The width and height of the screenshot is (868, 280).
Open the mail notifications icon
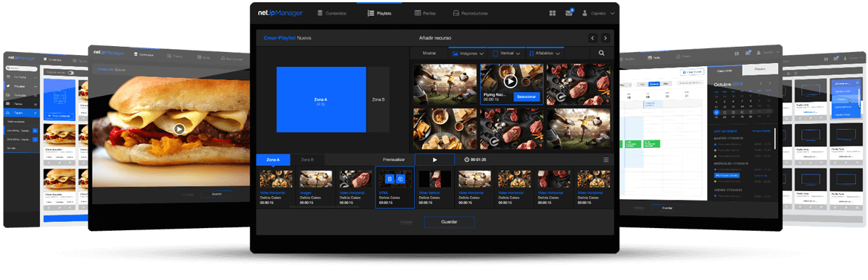point(569,13)
